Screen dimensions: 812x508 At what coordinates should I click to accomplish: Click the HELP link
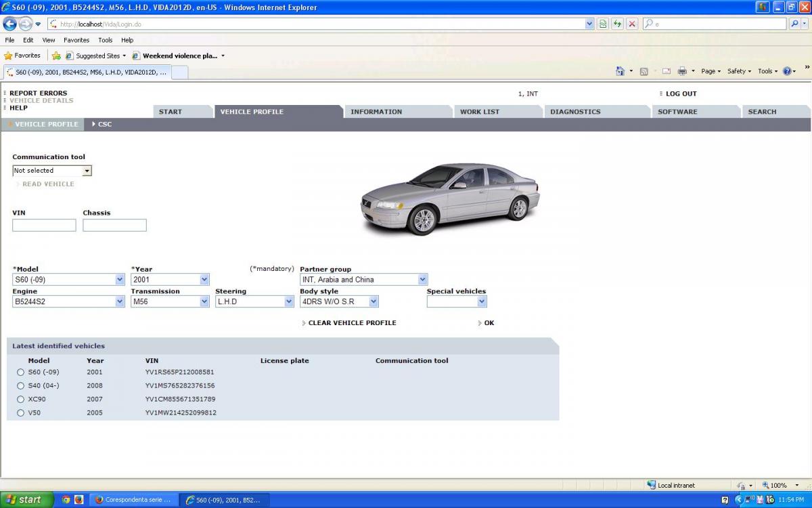(x=18, y=108)
